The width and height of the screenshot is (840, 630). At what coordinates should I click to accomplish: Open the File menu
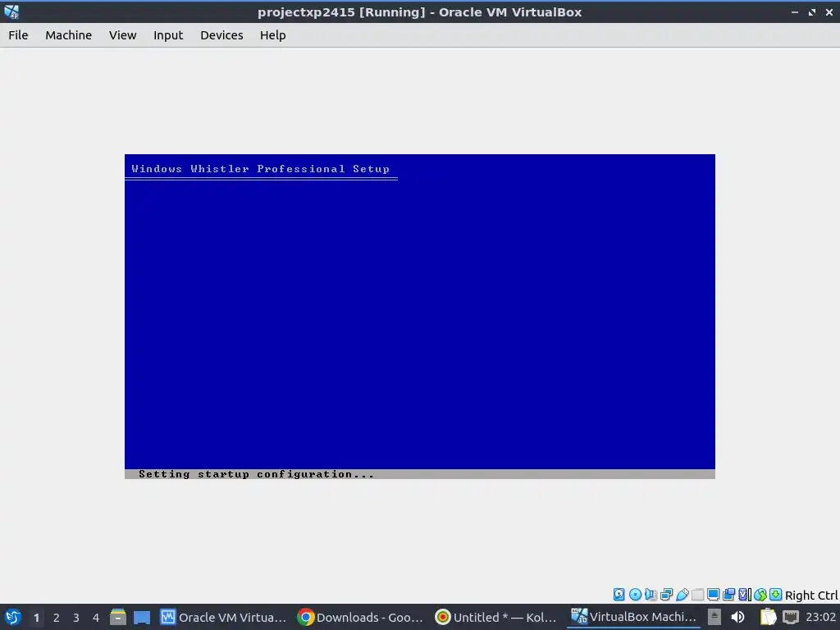18,35
